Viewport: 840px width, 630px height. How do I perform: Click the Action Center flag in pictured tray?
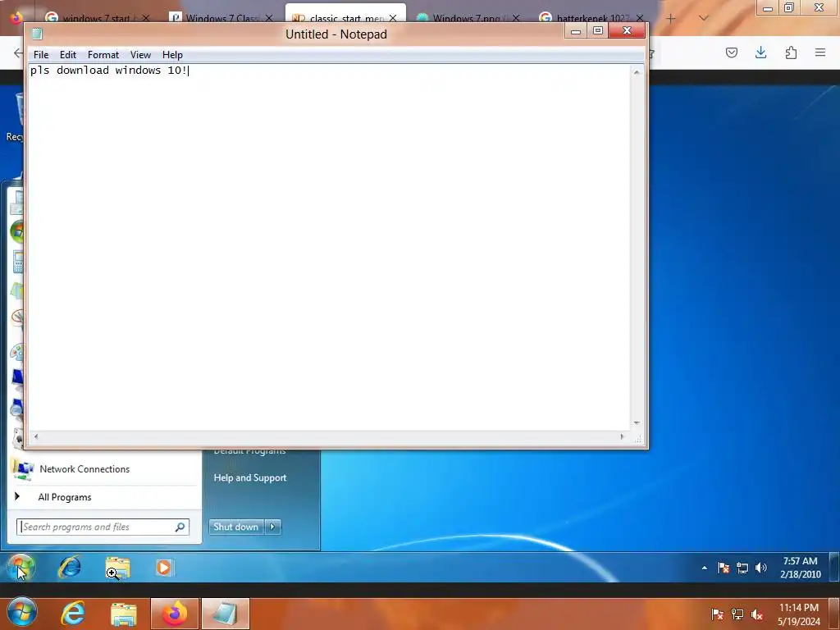(724, 568)
